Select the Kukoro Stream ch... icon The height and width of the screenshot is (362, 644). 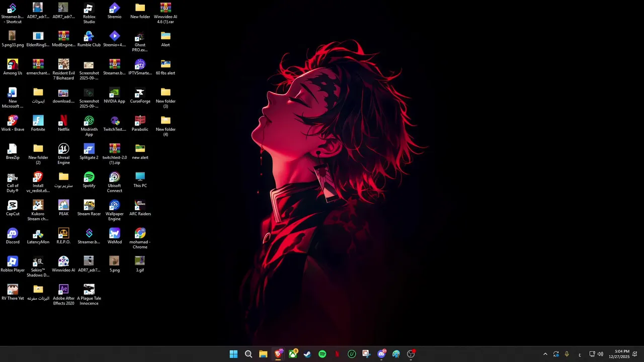[x=38, y=210]
